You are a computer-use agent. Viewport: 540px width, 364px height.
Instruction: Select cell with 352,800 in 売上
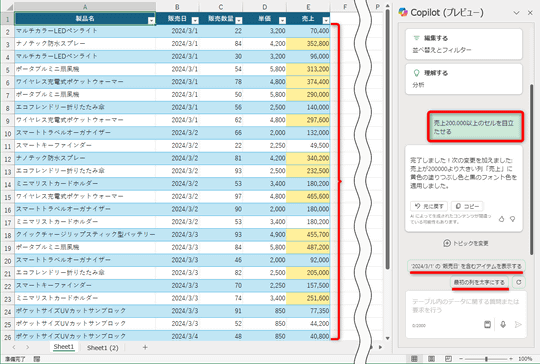coord(308,43)
